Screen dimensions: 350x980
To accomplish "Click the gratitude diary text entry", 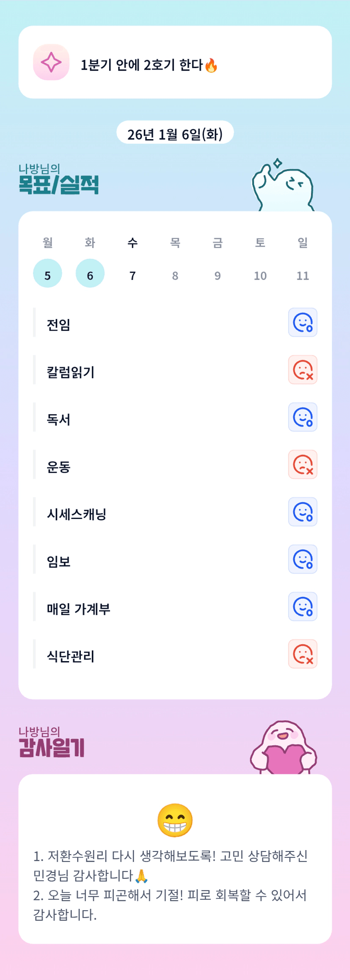I will 171,885.
